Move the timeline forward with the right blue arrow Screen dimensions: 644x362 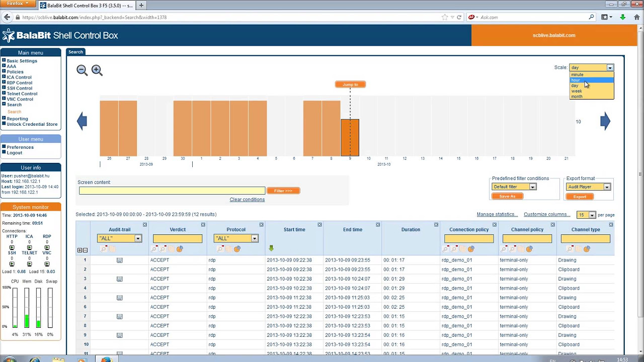[605, 121]
